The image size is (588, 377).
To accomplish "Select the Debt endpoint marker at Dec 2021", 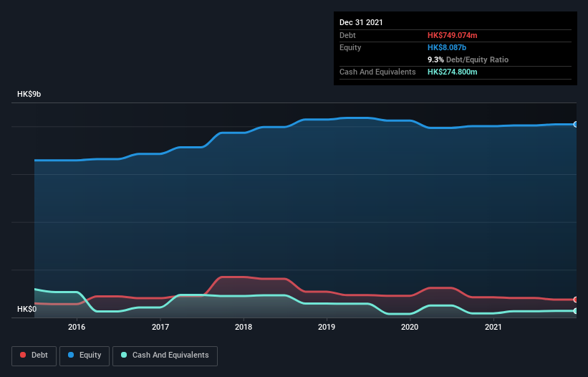I will click(576, 300).
